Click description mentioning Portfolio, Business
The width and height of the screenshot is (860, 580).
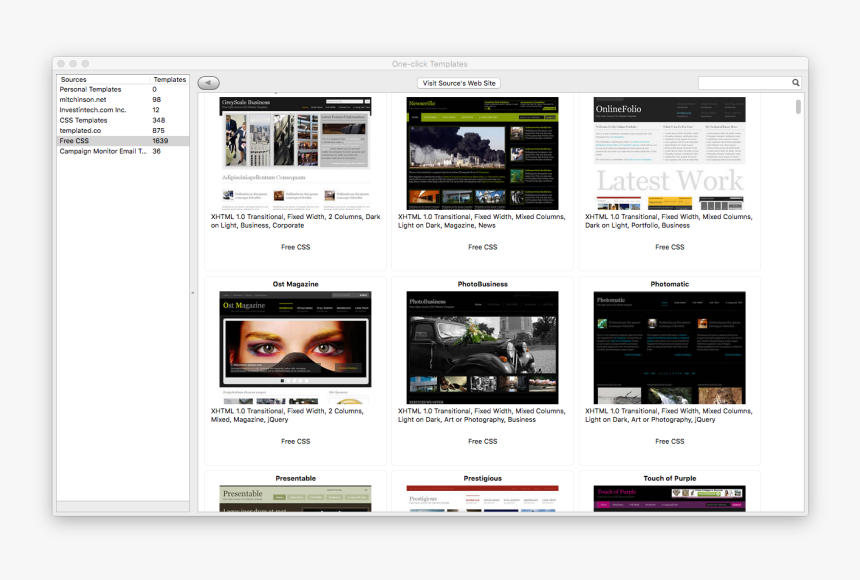coord(669,221)
